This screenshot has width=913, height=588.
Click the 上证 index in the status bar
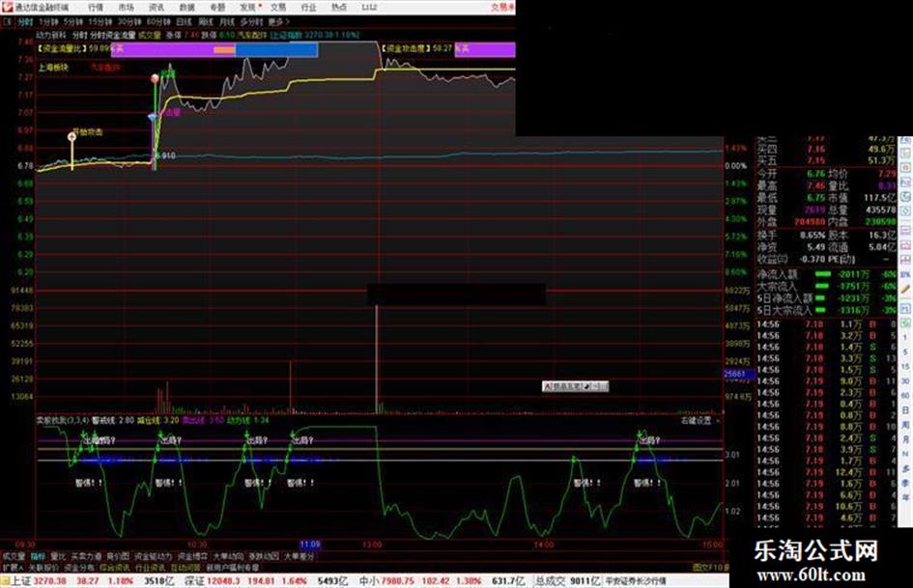(21, 581)
